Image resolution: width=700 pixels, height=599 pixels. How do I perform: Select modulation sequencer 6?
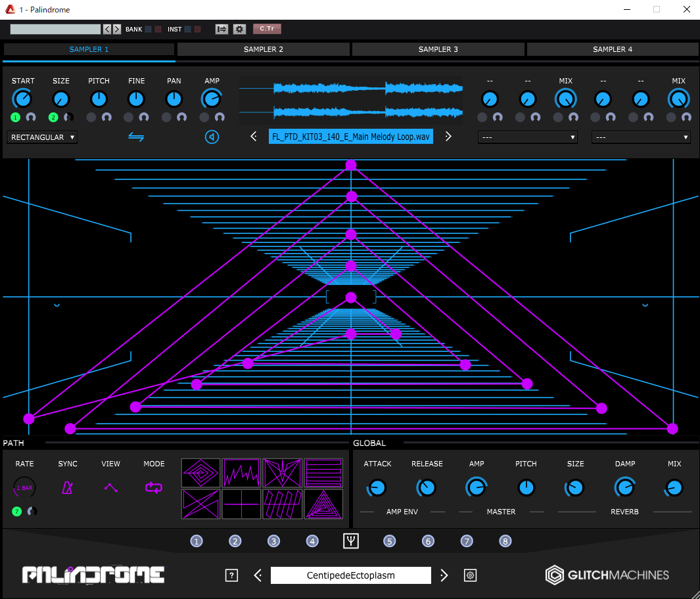(x=428, y=541)
